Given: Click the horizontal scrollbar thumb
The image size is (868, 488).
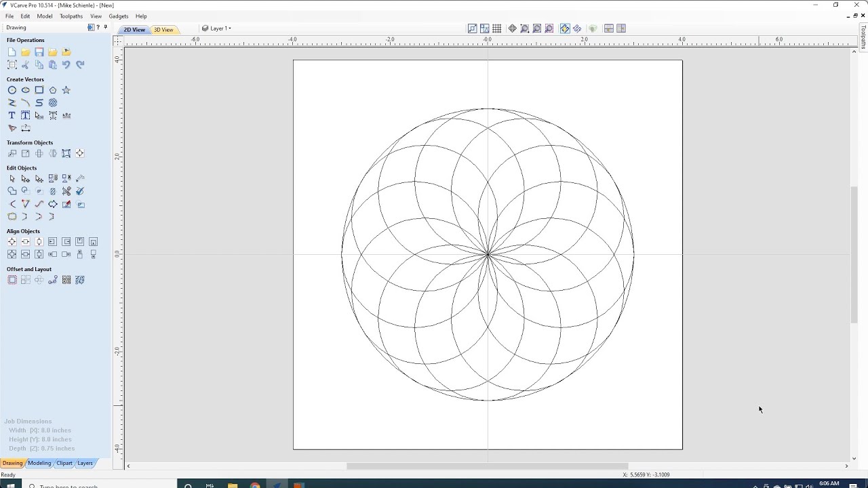Looking at the screenshot, I should 487,466.
